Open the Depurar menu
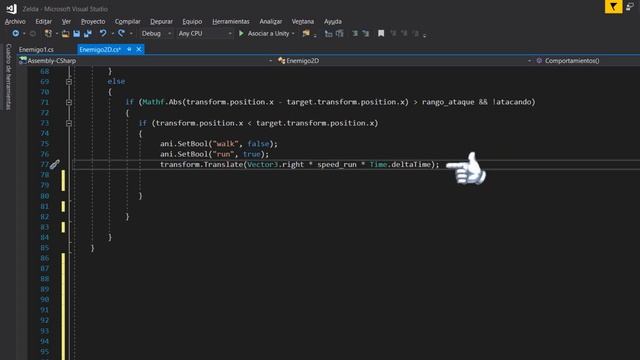The height and width of the screenshot is (360, 640). [x=162, y=22]
